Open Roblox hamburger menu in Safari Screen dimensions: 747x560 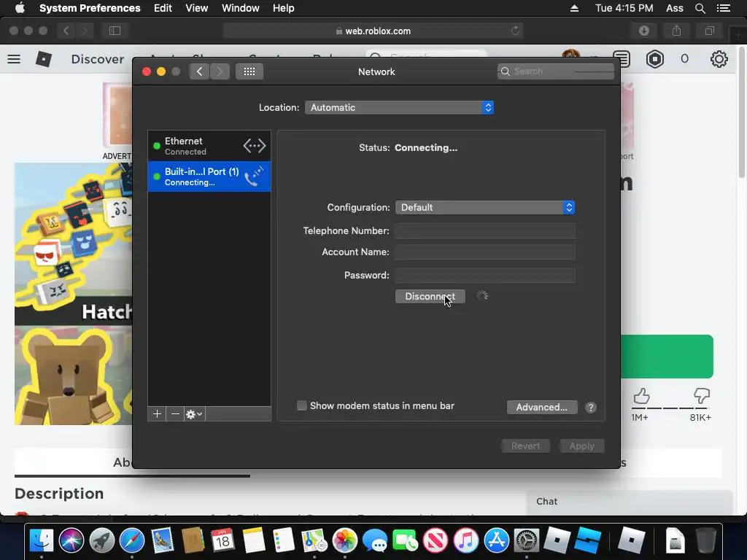tap(14, 59)
